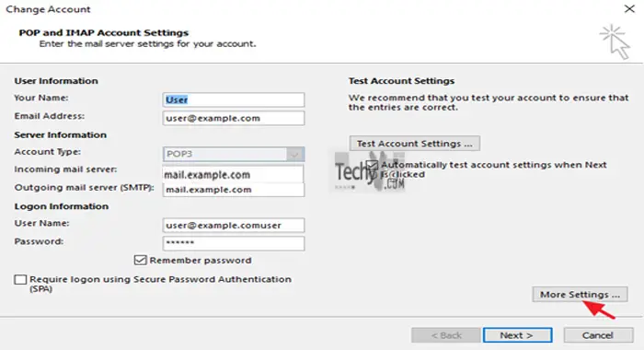Click the cursor wizard icon in header
Viewport: 644px width, 350px height.
(x=615, y=42)
